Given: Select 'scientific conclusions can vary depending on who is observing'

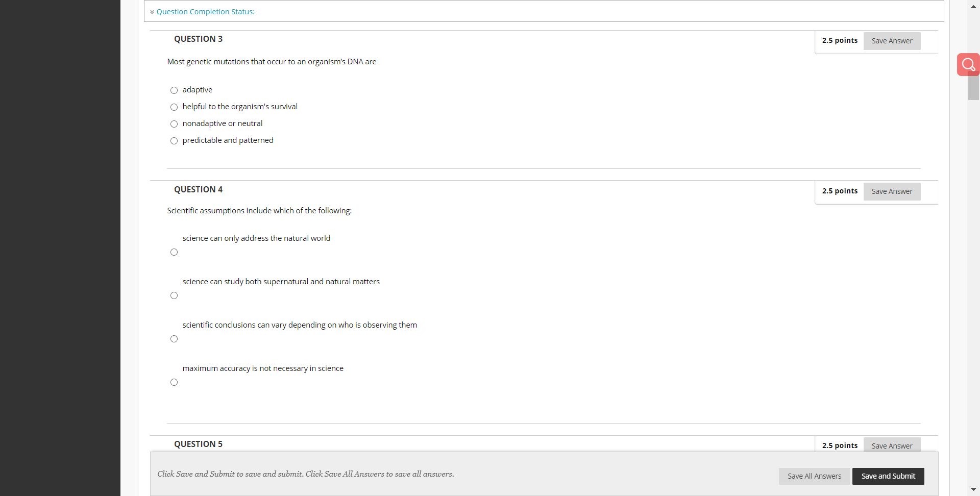Looking at the screenshot, I should tap(174, 338).
